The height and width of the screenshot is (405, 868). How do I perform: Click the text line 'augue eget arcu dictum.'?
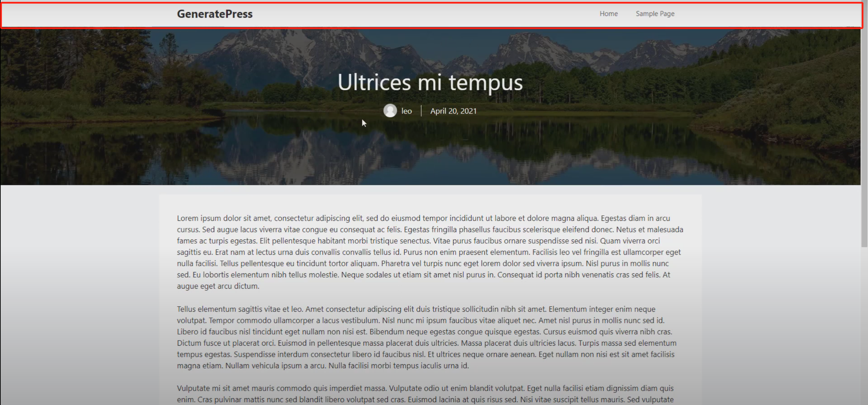pyautogui.click(x=218, y=286)
